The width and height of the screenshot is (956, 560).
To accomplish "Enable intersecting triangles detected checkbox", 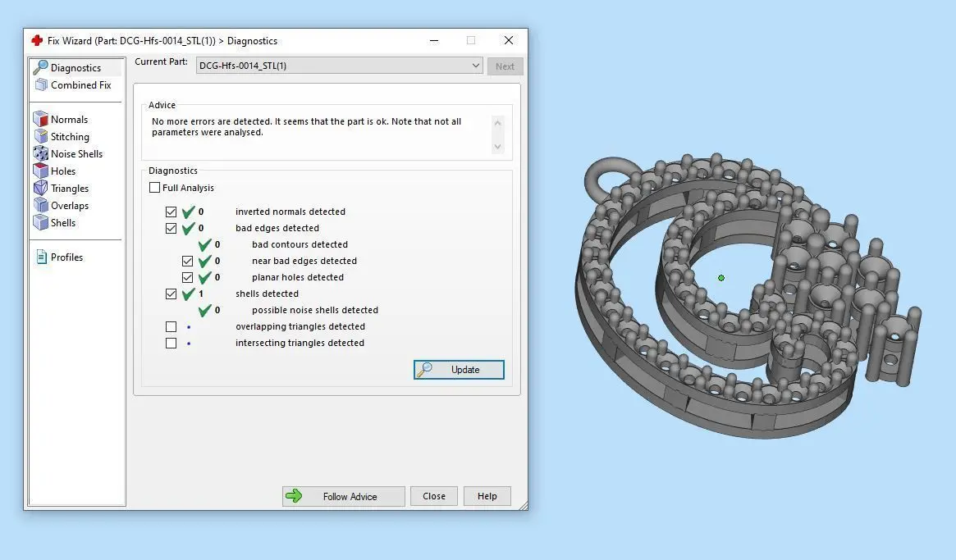I will click(x=172, y=343).
